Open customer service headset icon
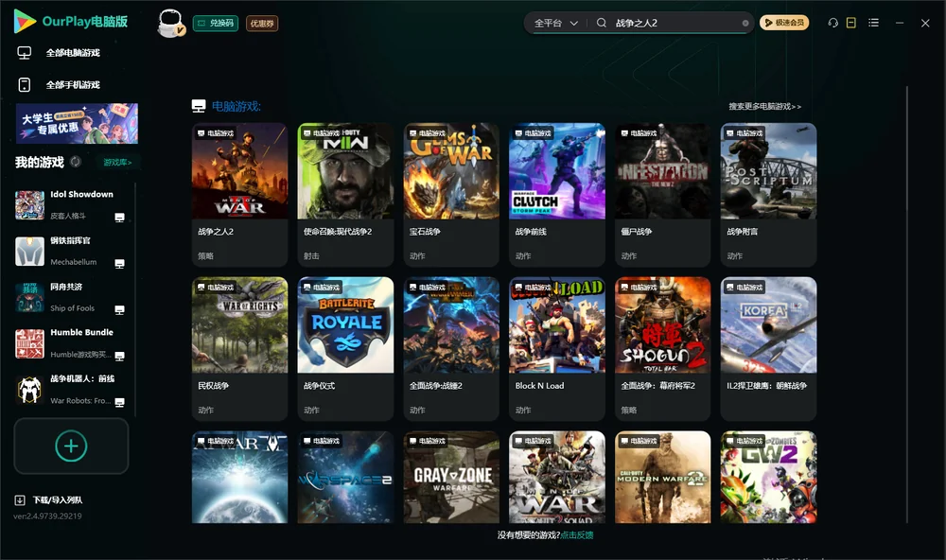The image size is (946, 560). 833,23
